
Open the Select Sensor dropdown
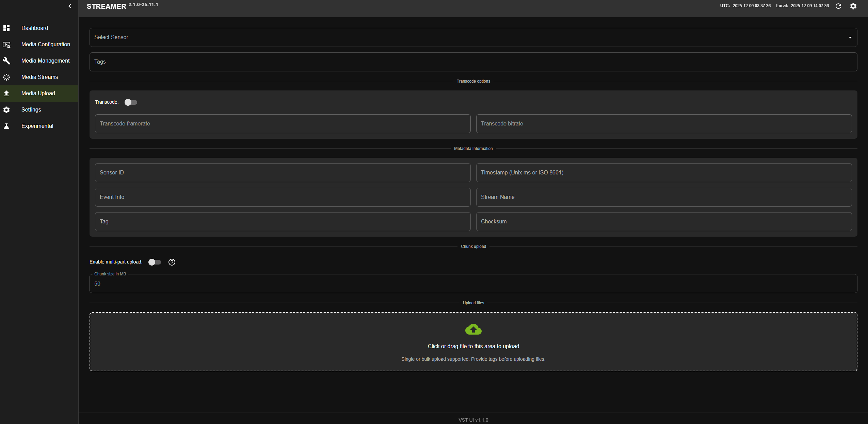473,37
